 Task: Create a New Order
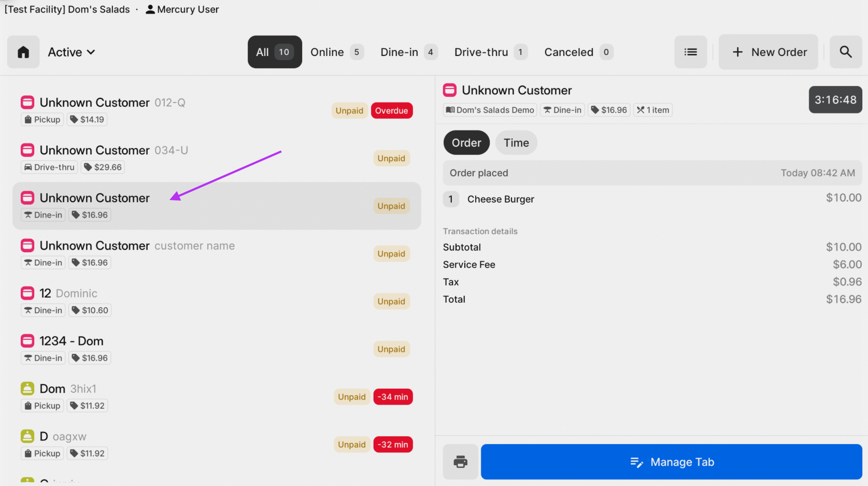768,52
